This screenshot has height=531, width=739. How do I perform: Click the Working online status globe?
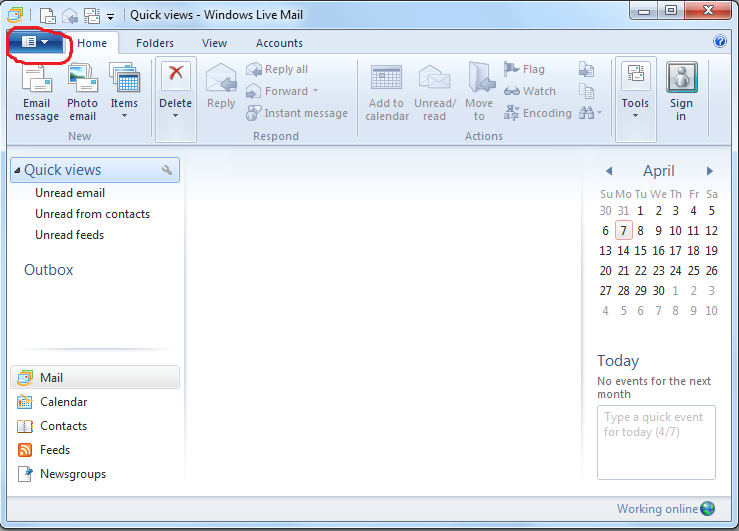coord(707,508)
